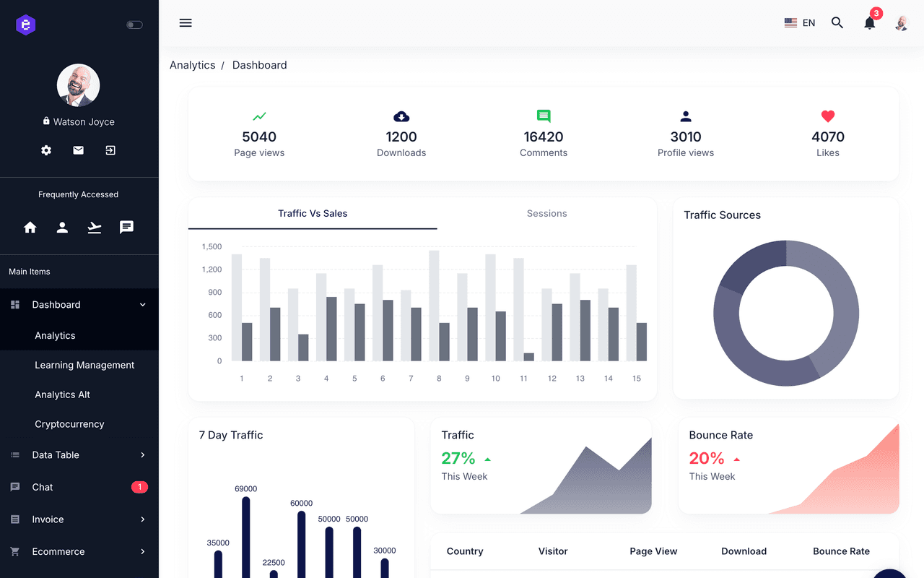
Task: Click the Profile views person icon
Action: tap(686, 116)
